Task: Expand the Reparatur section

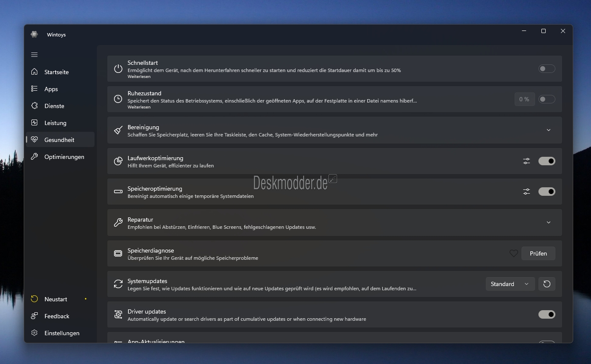Action: pos(548,222)
